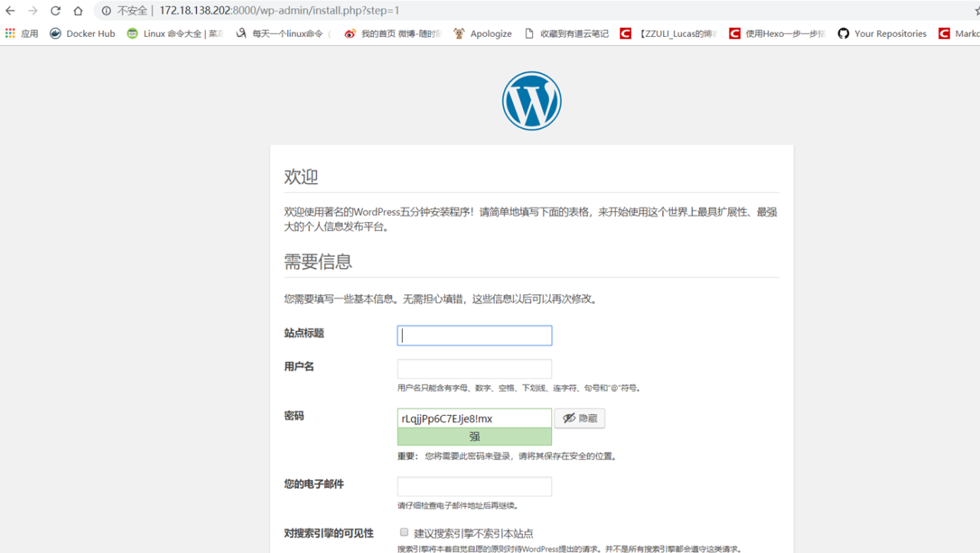Click the 您的电子邮件 label

click(x=314, y=484)
